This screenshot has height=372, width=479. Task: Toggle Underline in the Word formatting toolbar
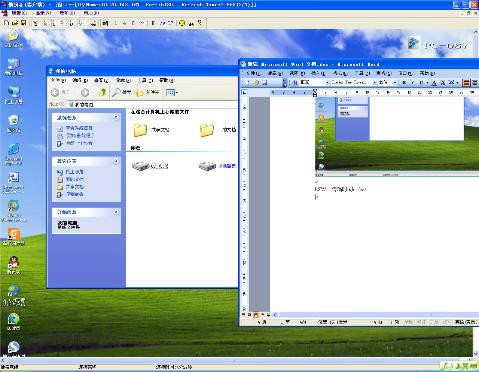click(x=421, y=83)
